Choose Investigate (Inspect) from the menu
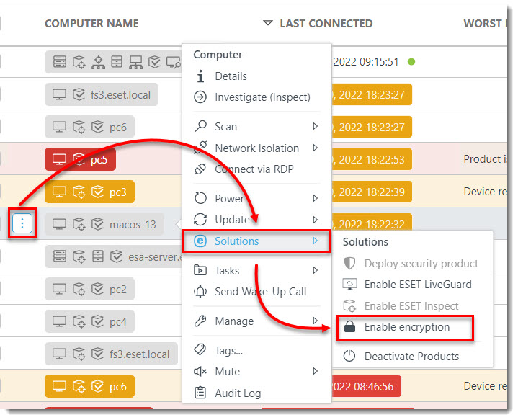The width and height of the screenshot is (518, 420). coord(263,97)
